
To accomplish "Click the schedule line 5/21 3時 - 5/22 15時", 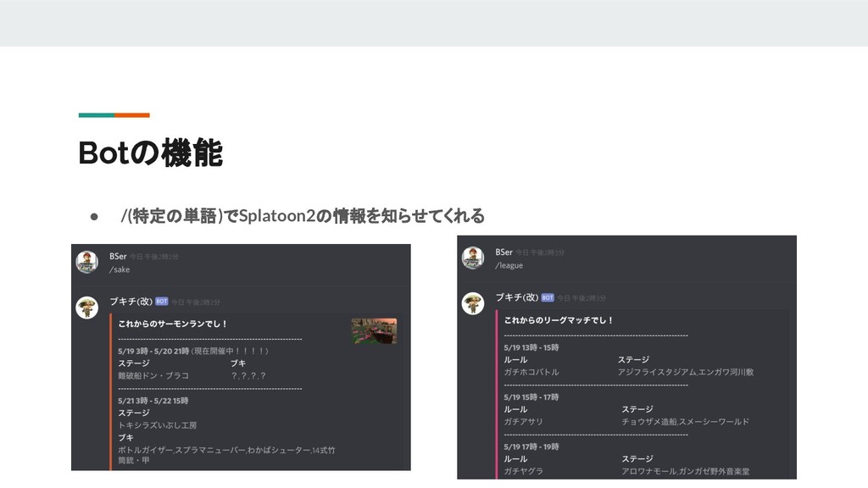I will click(153, 401).
